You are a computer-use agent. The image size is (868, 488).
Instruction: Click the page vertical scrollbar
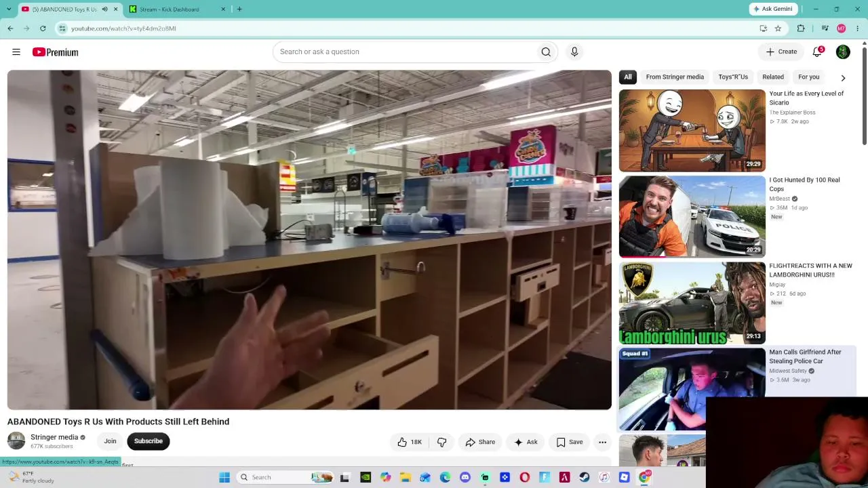pos(865,95)
